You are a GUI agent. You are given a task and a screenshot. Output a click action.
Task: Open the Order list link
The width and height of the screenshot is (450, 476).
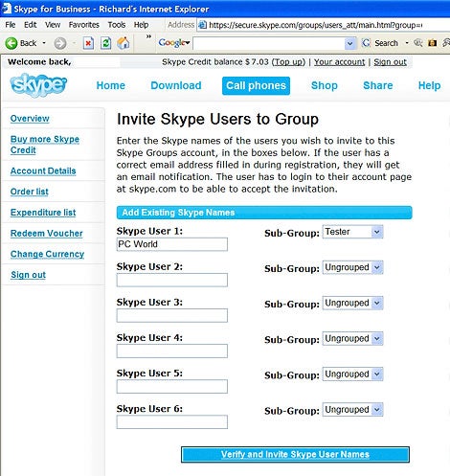[30, 192]
